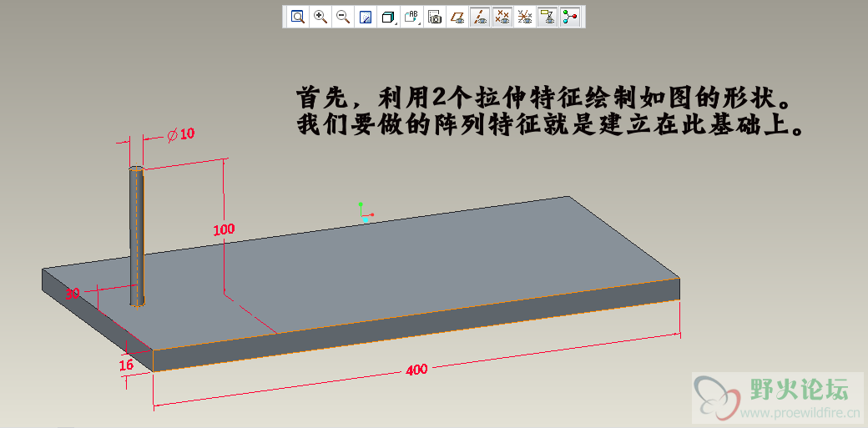The image size is (868, 428).
Task: Toggle the spin center display
Action: [570, 17]
